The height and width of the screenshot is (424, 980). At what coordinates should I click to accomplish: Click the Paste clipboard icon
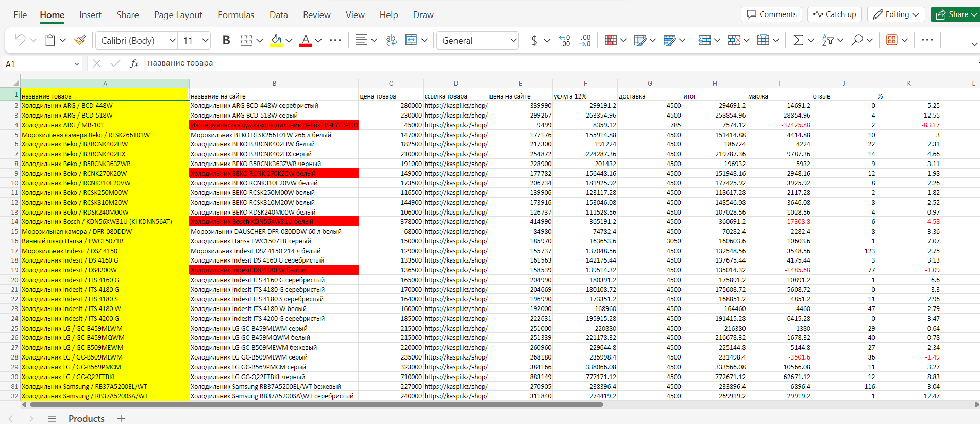pyautogui.click(x=50, y=40)
